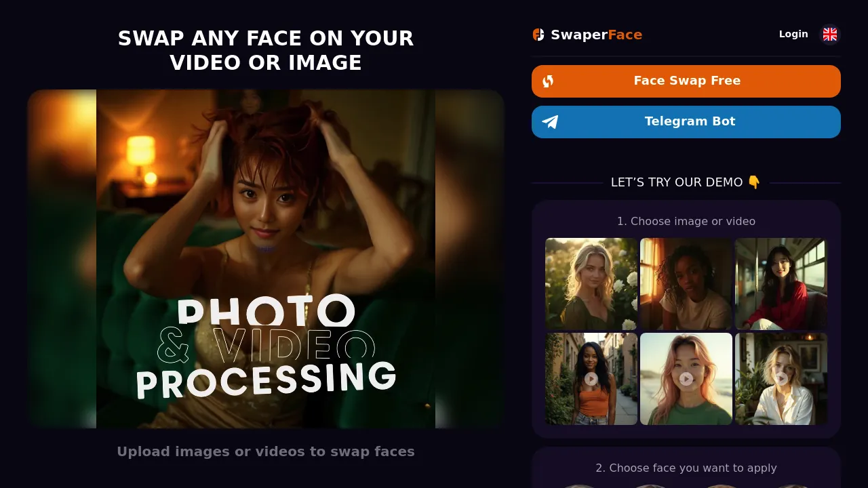
Task: Play the pink-haired woman's demo video
Action: pyautogui.click(x=686, y=378)
